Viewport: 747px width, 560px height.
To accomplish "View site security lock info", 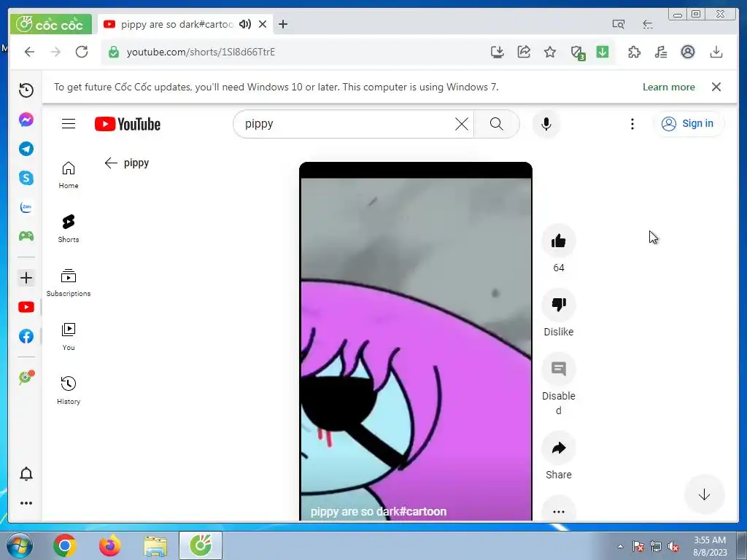I will click(113, 52).
